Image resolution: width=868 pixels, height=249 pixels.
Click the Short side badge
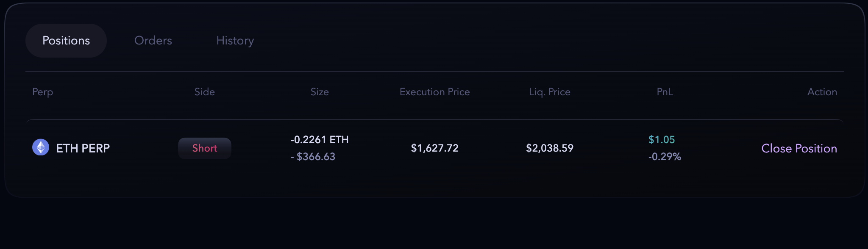point(205,148)
